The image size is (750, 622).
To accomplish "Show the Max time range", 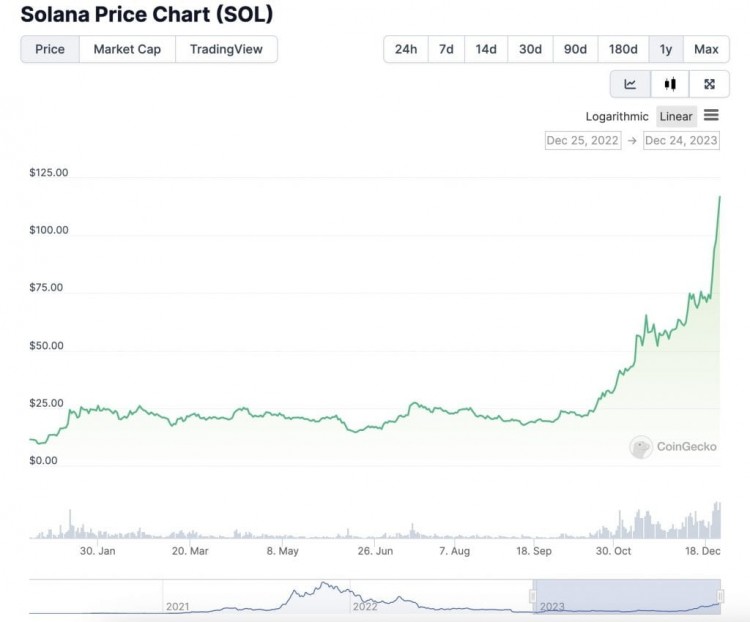I will tap(706, 49).
